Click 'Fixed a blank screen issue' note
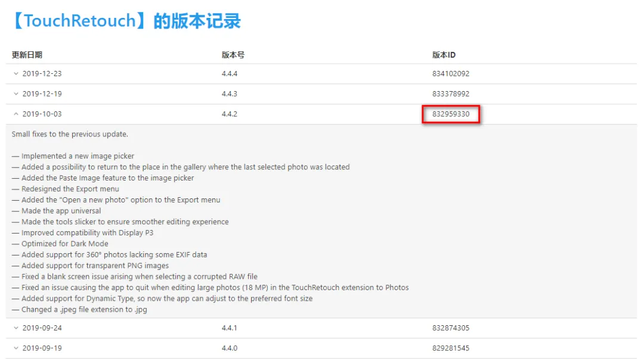The width and height of the screenshot is (644, 361). tap(135, 277)
